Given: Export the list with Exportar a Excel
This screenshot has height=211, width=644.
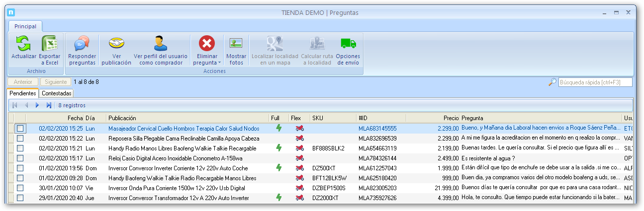Looking at the screenshot, I should click(x=50, y=44).
